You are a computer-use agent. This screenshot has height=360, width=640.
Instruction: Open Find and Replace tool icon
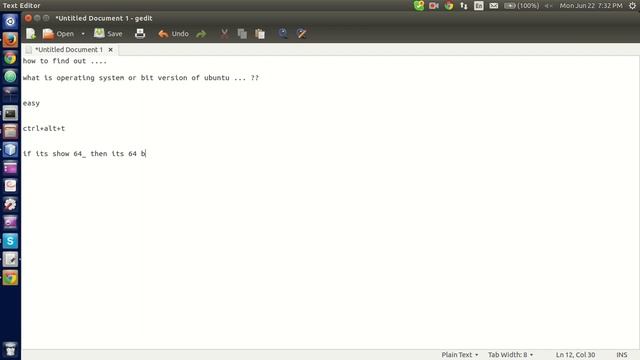coord(301,34)
